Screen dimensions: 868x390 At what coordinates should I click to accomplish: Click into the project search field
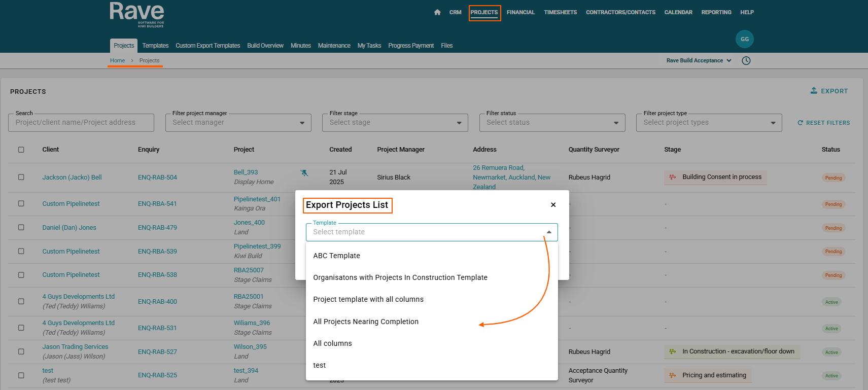[81, 123]
